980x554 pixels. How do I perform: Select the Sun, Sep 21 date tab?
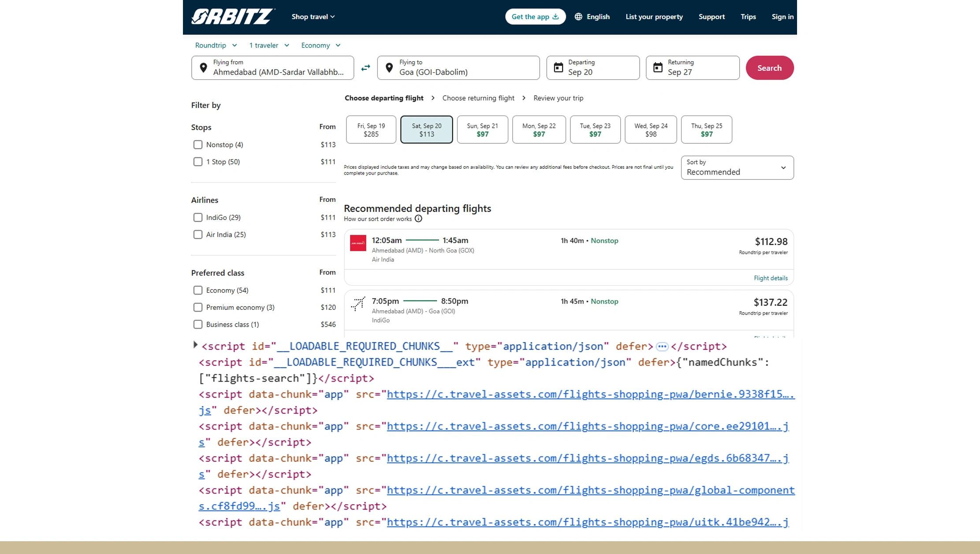[x=482, y=129]
